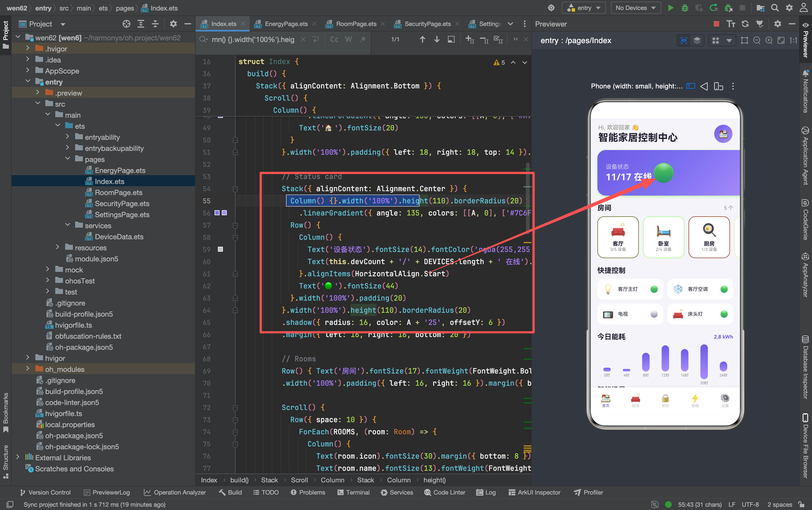Screen dimensions: 812x510
Task: Tap 能耗 bottom nav item in preview
Action: pos(695,400)
